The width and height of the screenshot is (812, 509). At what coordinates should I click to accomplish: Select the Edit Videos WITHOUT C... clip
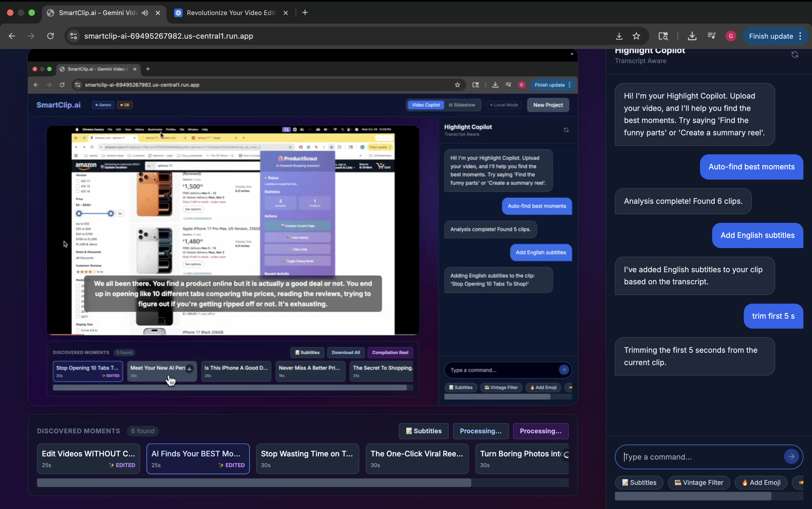(88, 459)
